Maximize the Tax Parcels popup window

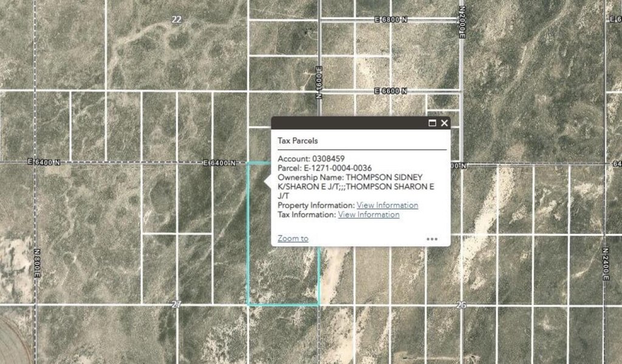click(432, 123)
